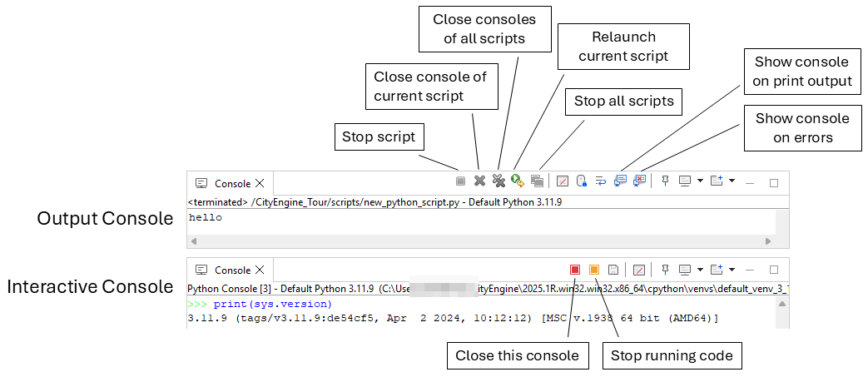868x377 pixels.
Task: Stop all scripts in Output Console
Action: (x=537, y=181)
